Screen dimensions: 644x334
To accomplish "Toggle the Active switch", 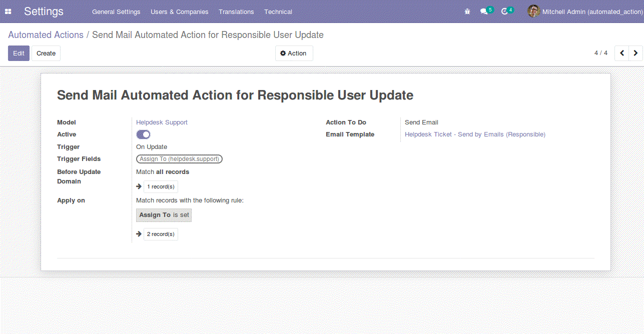I will (143, 134).
